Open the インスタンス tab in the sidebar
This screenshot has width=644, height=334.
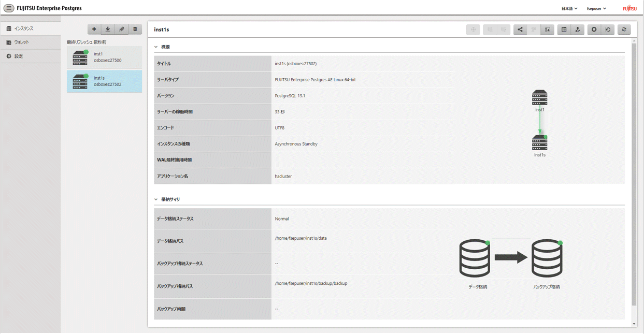point(31,28)
